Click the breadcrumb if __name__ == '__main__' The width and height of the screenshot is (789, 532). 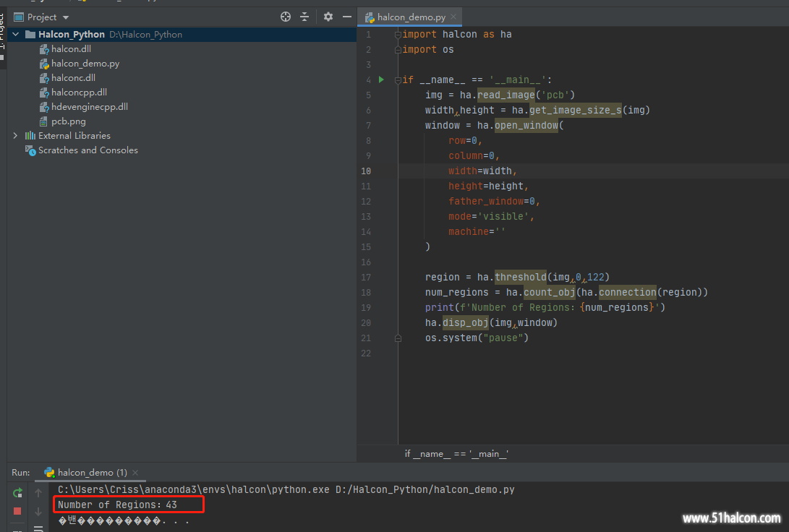click(x=457, y=453)
